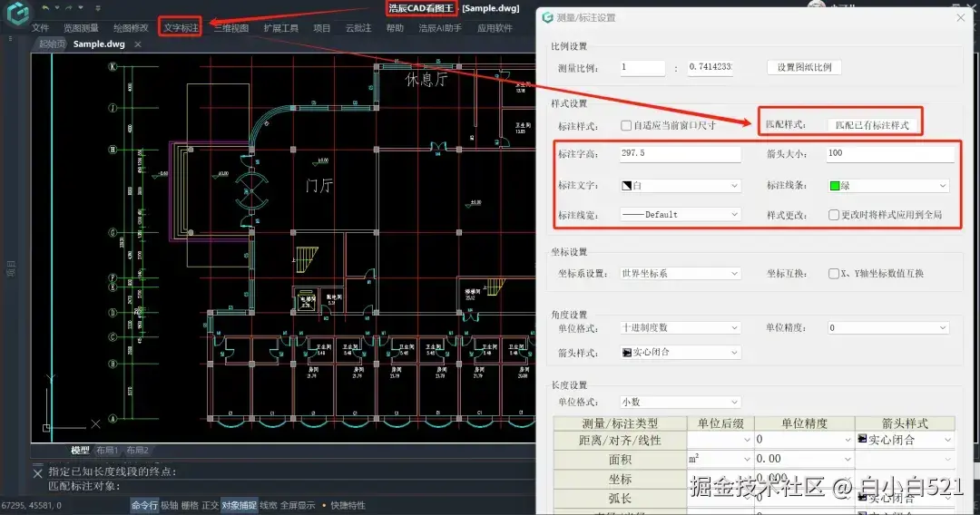Click the 标注字高 field showing 297.5
980x515 pixels.
pos(681,153)
